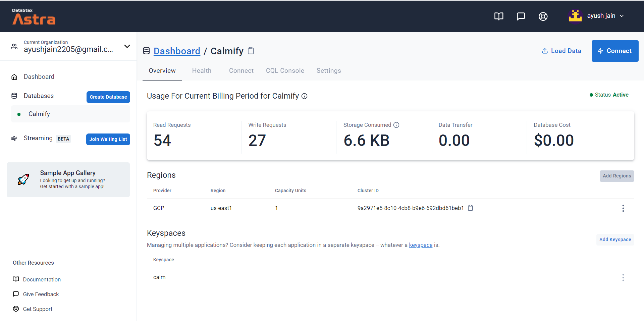Click the us-east1 region cell
This screenshot has width=644, height=321.
pos(221,208)
